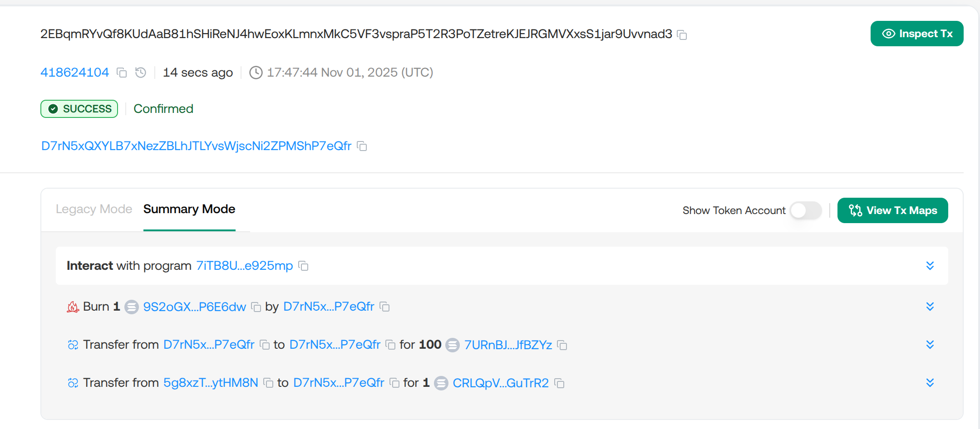Copy token address 7URnBJ...JfBZYz
Image resolution: width=980 pixels, height=429 pixels.
pyautogui.click(x=562, y=345)
